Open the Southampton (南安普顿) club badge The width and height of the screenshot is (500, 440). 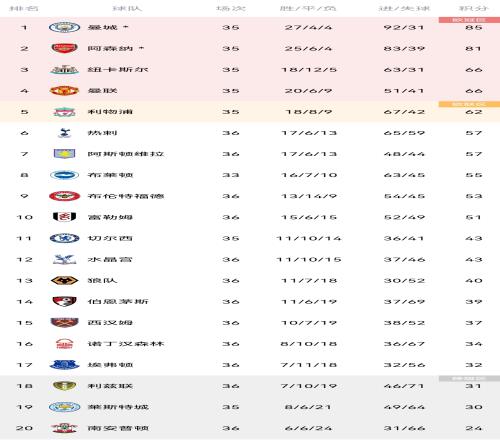64,428
